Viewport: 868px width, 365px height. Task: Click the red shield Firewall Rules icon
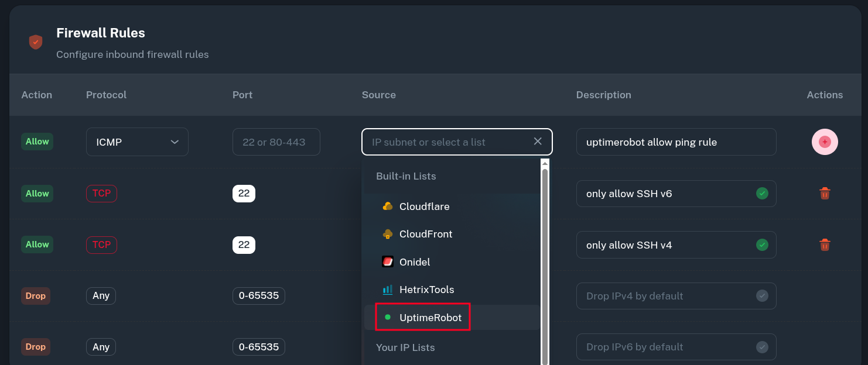click(36, 42)
